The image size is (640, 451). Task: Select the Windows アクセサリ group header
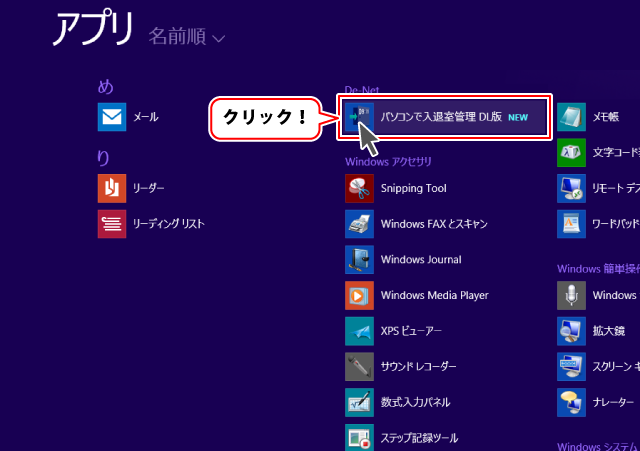click(x=388, y=160)
